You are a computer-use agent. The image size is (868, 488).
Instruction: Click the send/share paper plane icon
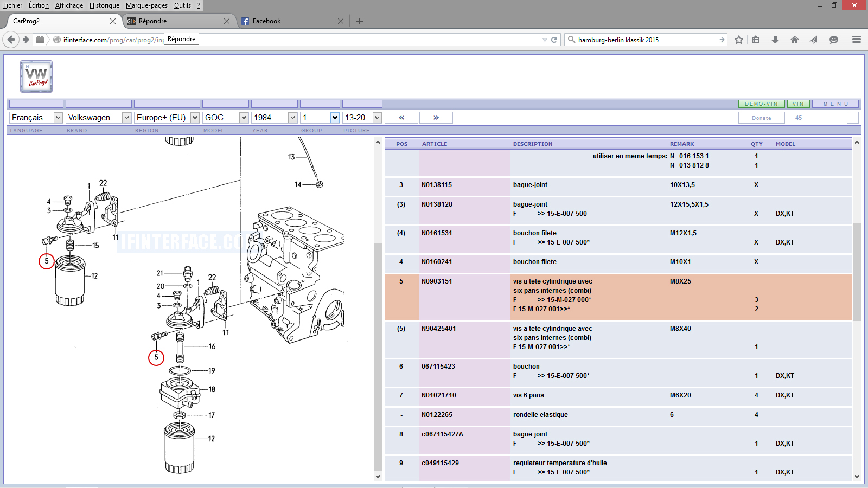point(814,40)
